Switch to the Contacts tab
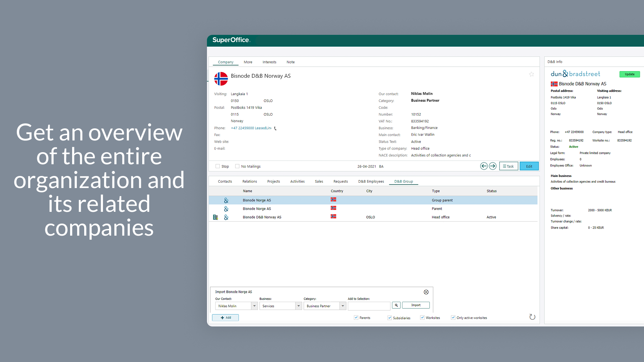This screenshot has width=644, height=362. (x=225, y=182)
